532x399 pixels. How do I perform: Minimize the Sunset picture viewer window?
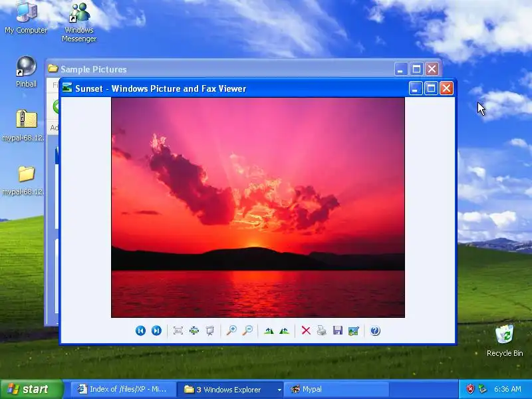(x=416, y=88)
